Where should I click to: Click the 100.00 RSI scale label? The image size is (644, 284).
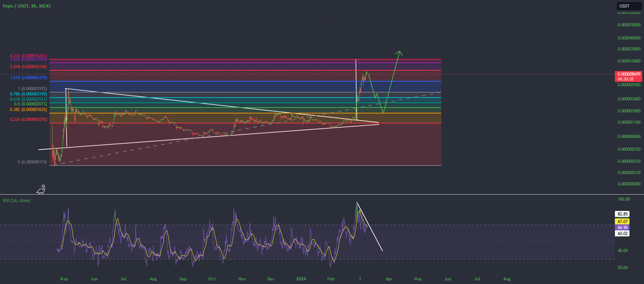pos(623,199)
